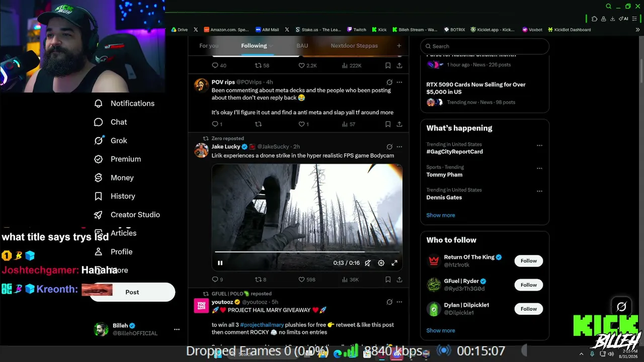This screenshot has width=644, height=362.
Task: Open the Jake Lucky profile avatar
Action: click(x=201, y=150)
